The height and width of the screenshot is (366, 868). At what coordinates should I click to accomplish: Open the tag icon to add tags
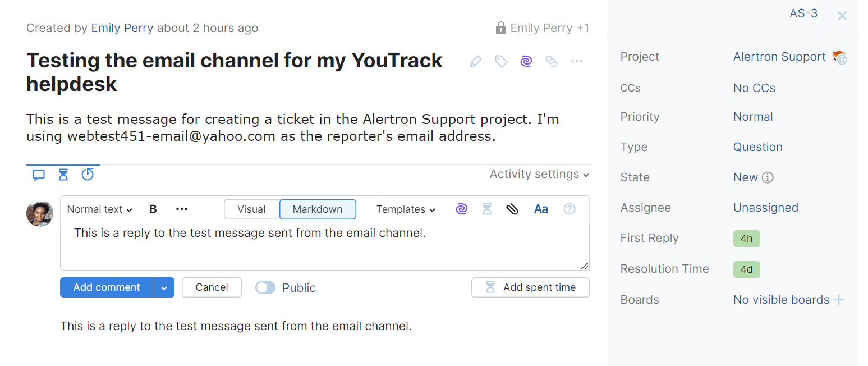coord(501,61)
